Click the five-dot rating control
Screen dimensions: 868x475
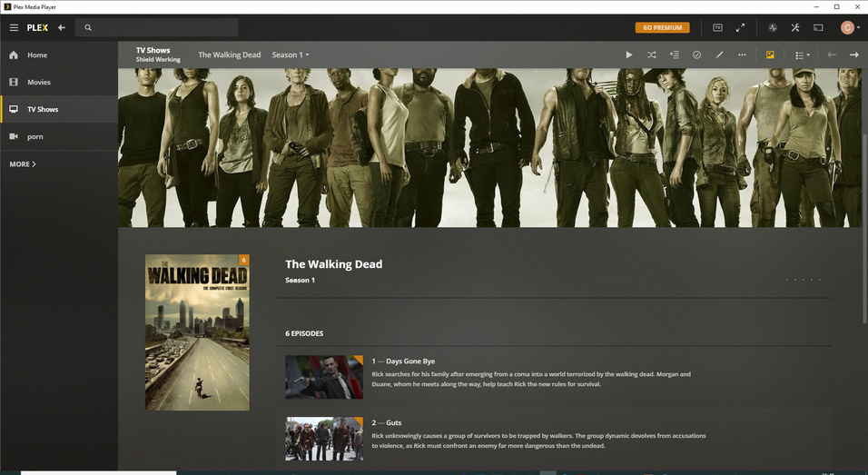pyautogui.click(x=804, y=280)
